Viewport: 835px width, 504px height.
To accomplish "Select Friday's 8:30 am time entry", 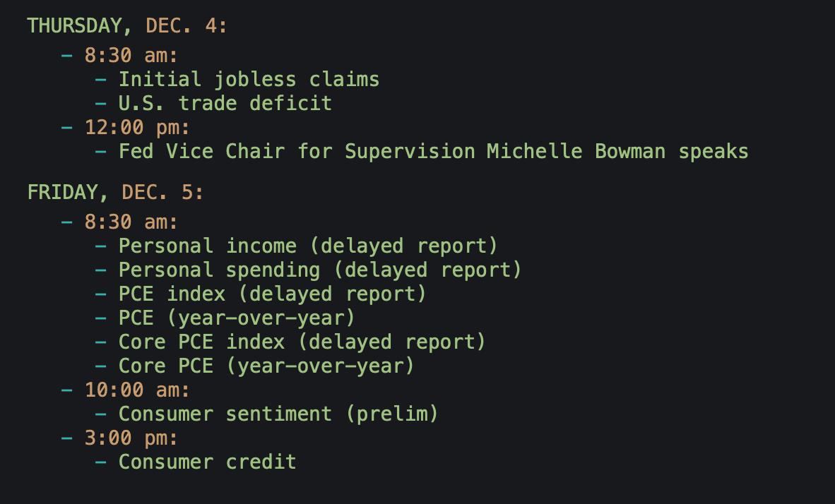I will click(131, 222).
